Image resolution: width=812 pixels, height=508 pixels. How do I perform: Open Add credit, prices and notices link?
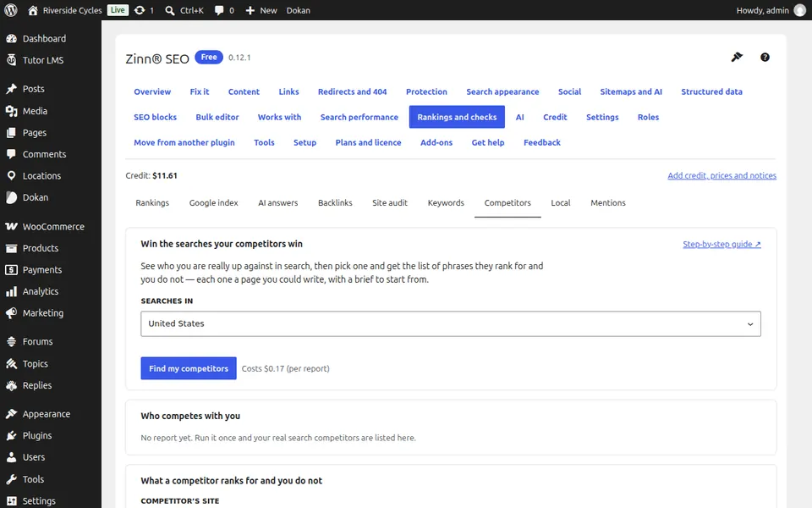[721, 176]
